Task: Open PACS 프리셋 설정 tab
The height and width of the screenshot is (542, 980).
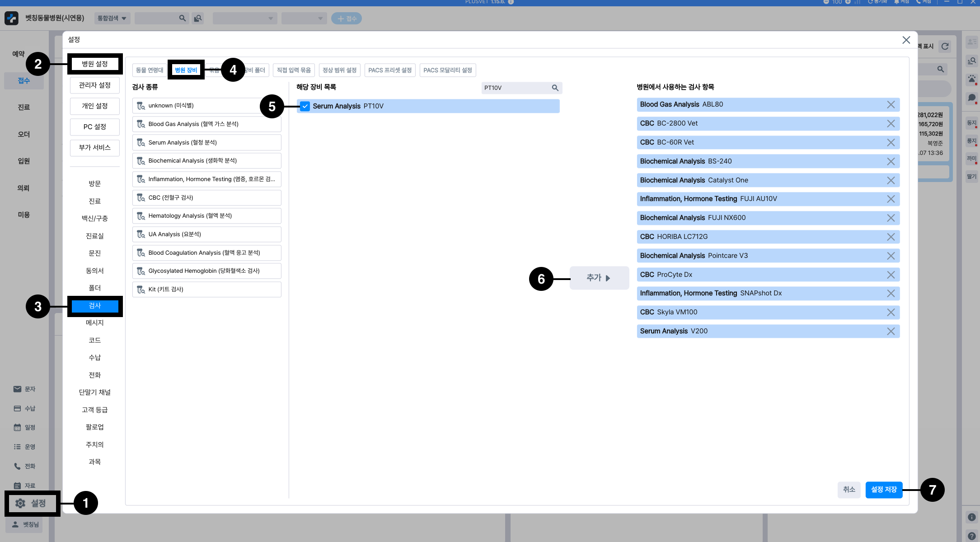Action: pos(389,70)
